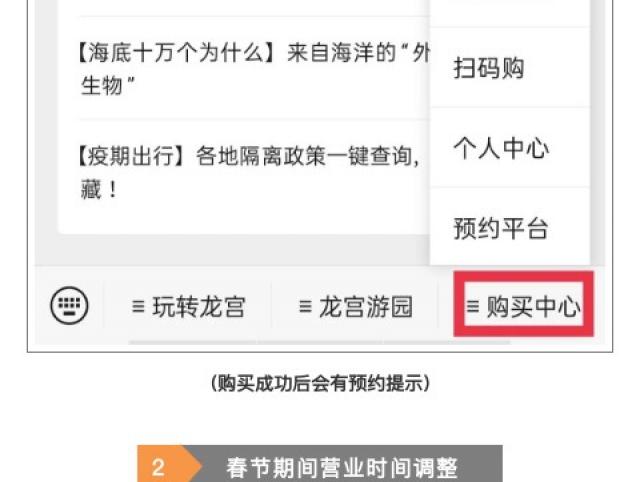Click the 春节期间营业时间调整 section header
This screenshot has height=482, width=640.
[320, 466]
